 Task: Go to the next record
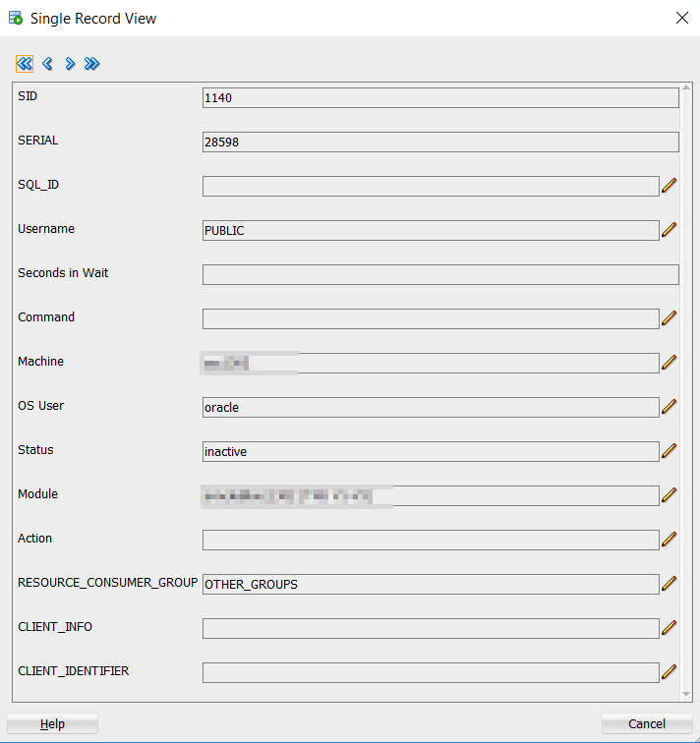click(70, 64)
